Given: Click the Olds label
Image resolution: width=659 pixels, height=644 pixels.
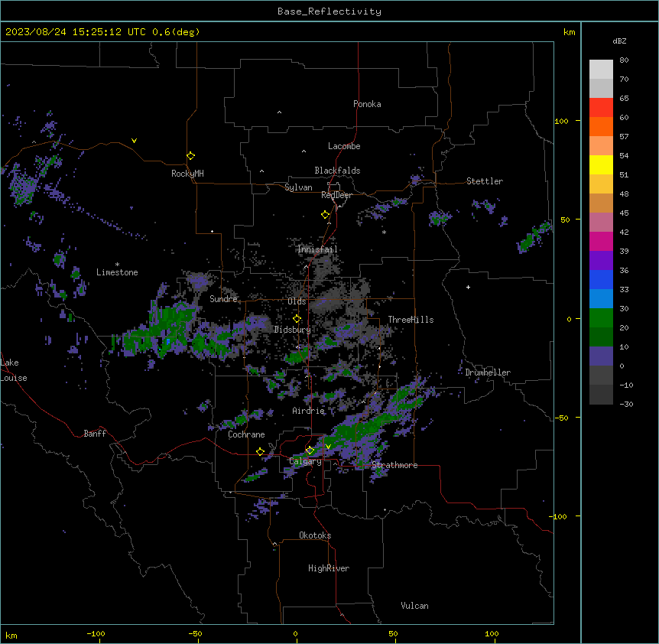Looking at the screenshot, I should (297, 301).
